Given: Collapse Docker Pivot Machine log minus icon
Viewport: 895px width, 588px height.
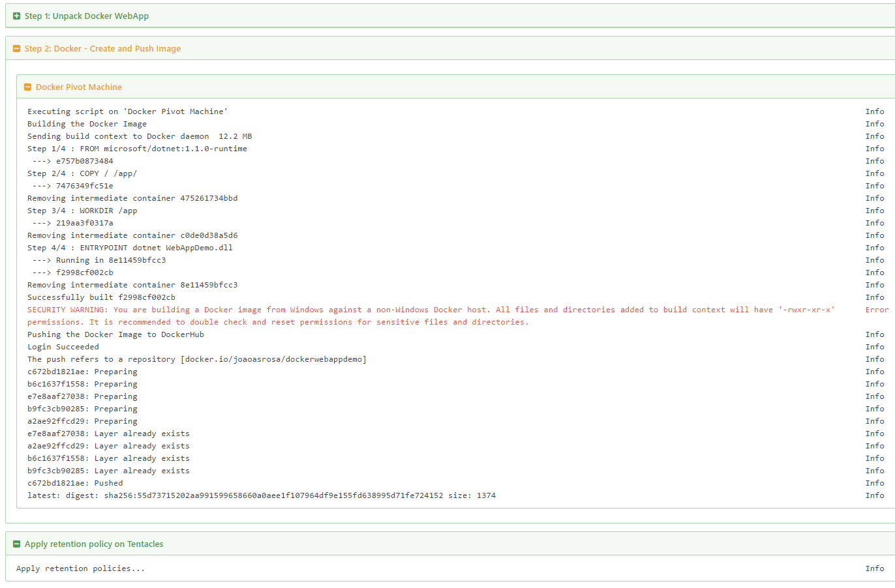Looking at the screenshot, I should [27, 87].
